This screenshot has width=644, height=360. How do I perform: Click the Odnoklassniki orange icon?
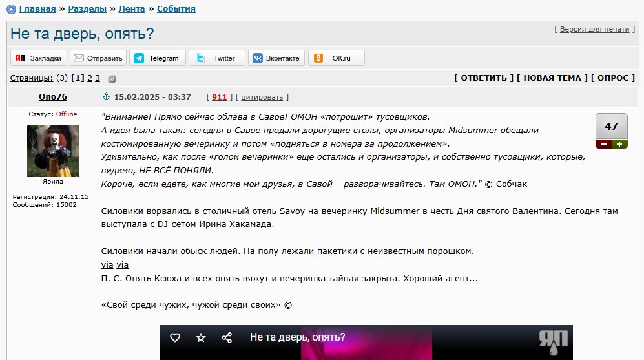(x=318, y=58)
